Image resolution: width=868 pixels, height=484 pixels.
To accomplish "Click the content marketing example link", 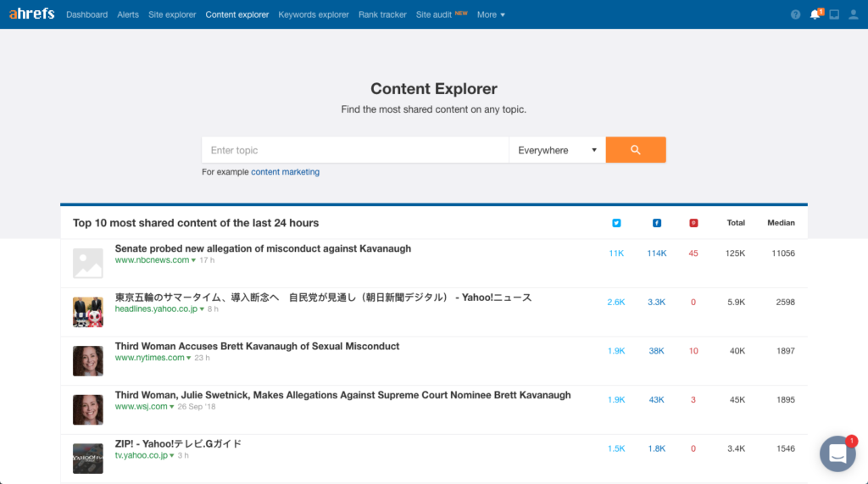I will tap(285, 172).
